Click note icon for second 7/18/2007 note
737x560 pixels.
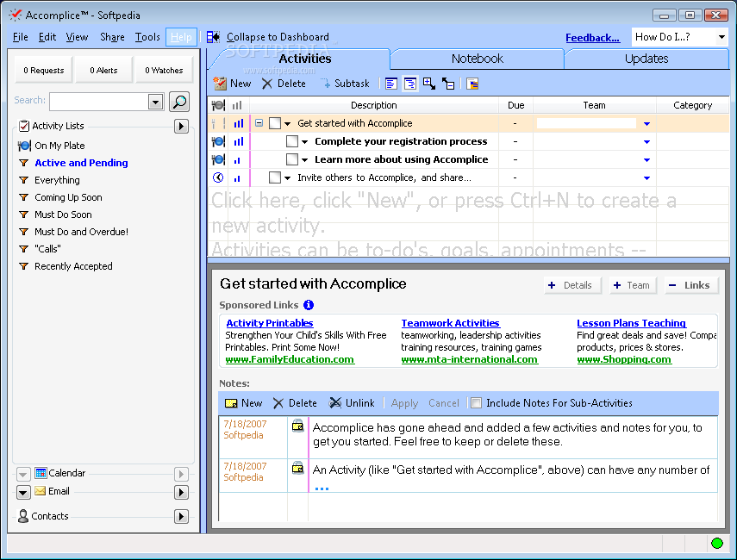[298, 468]
